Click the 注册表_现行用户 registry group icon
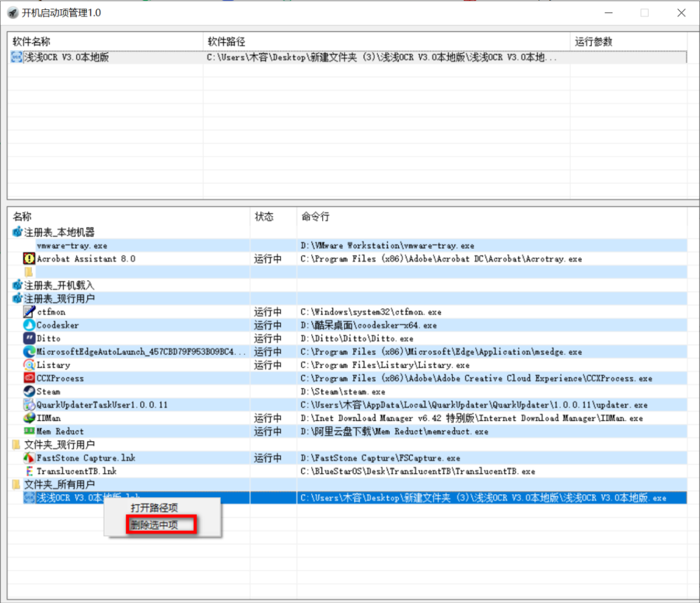 tap(17, 298)
